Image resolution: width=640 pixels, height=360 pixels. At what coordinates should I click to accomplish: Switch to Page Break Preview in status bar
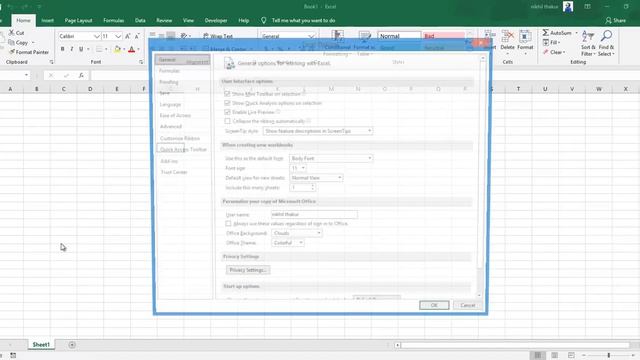click(x=571, y=356)
